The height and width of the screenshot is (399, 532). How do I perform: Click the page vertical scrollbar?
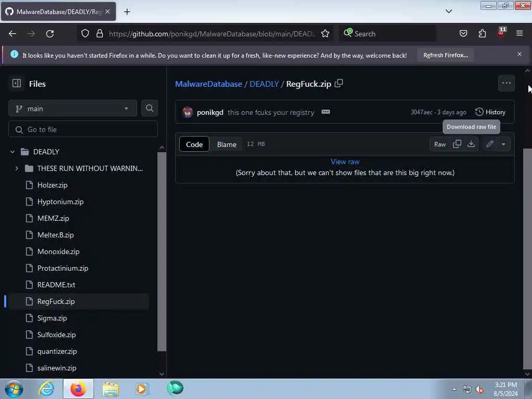(527, 258)
